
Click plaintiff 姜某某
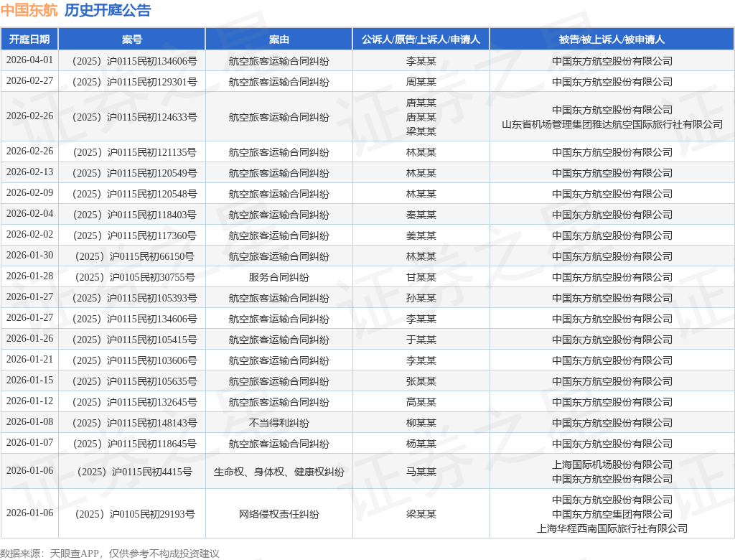pyautogui.click(x=421, y=236)
